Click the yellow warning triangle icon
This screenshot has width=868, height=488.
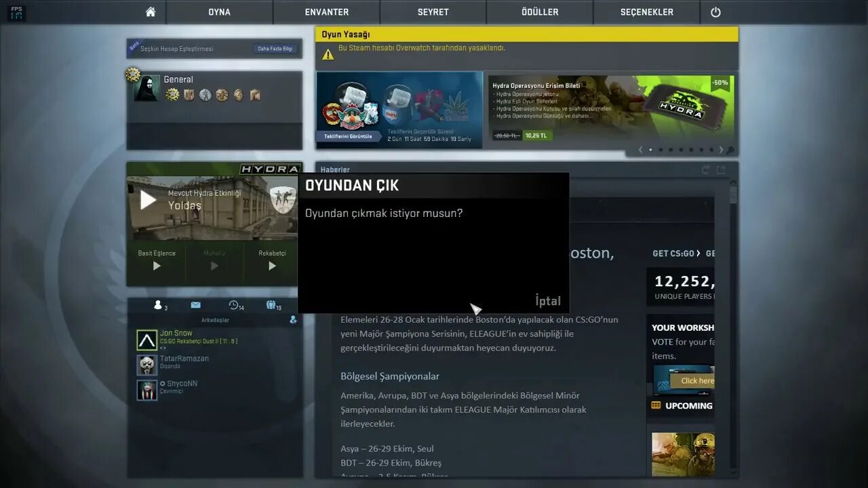pyautogui.click(x=328, y=55)
